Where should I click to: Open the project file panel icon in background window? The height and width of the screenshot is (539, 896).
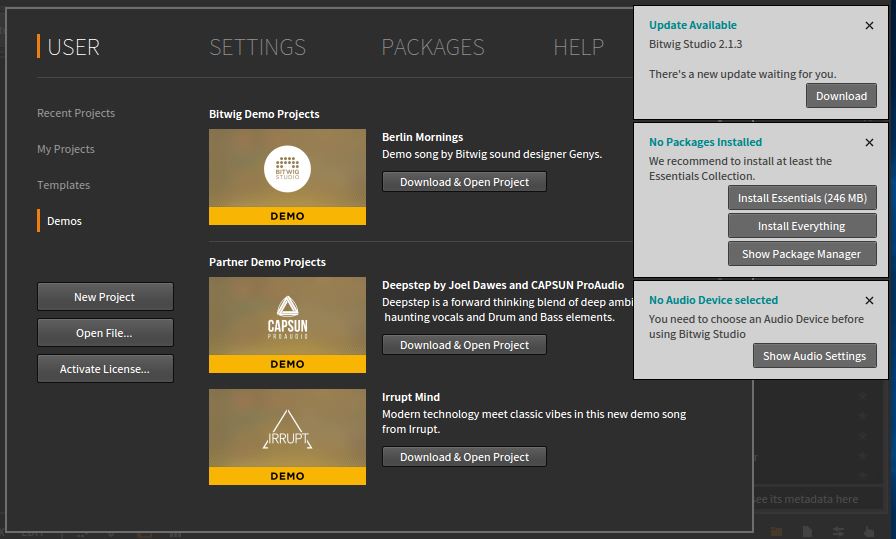point(807,532)
